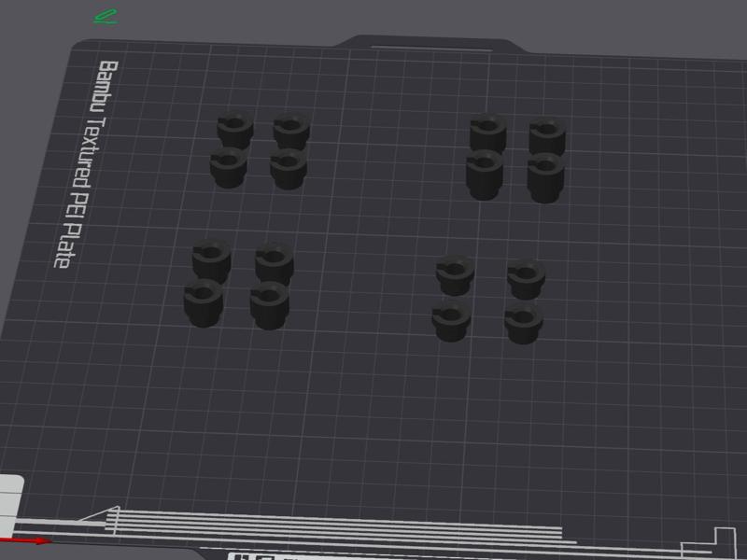Select the back-left bushing in the lower-left group
Screen dimensions: 747x560
point(212,261)
